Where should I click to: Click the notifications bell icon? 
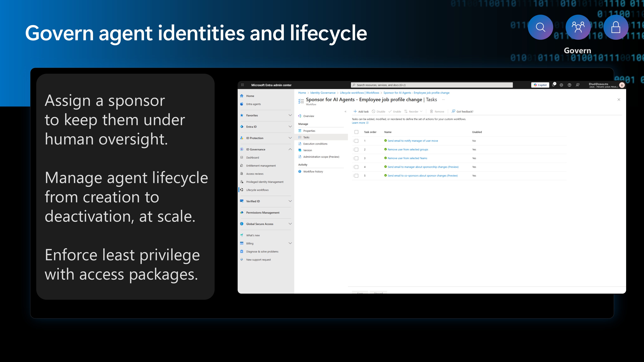click(553, 85)
